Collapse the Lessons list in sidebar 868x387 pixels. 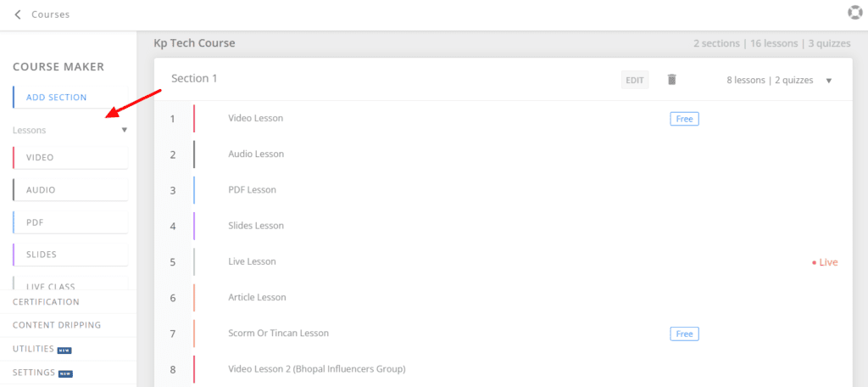pos(125,131)
